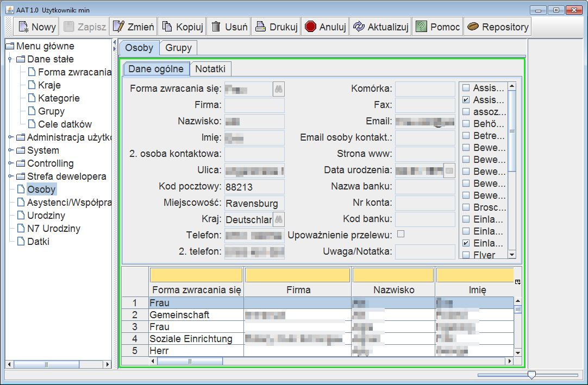The width and height of the screenshot is (588, 385).
Task: Select the Menu główne root node
Action: click(45, 46)
